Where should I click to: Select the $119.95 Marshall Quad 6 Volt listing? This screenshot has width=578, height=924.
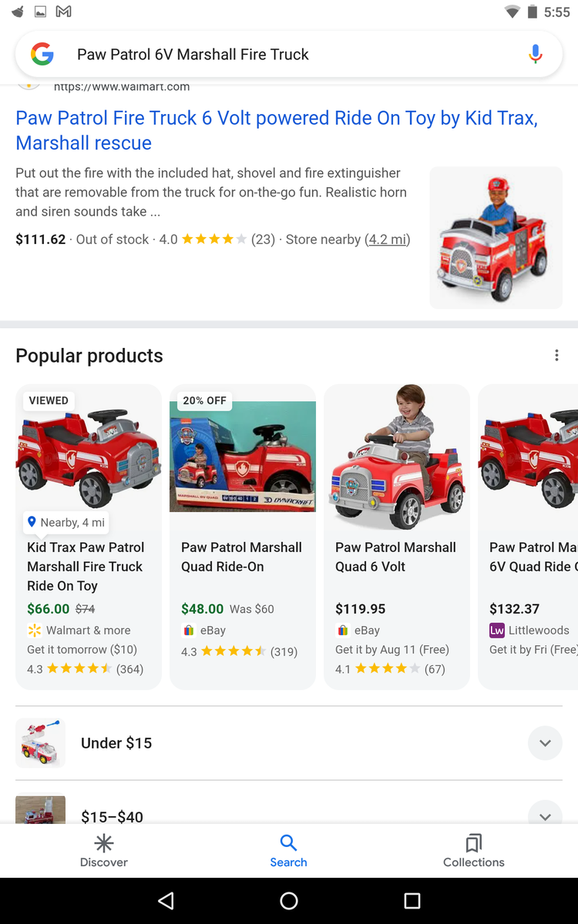coord(396,566)
